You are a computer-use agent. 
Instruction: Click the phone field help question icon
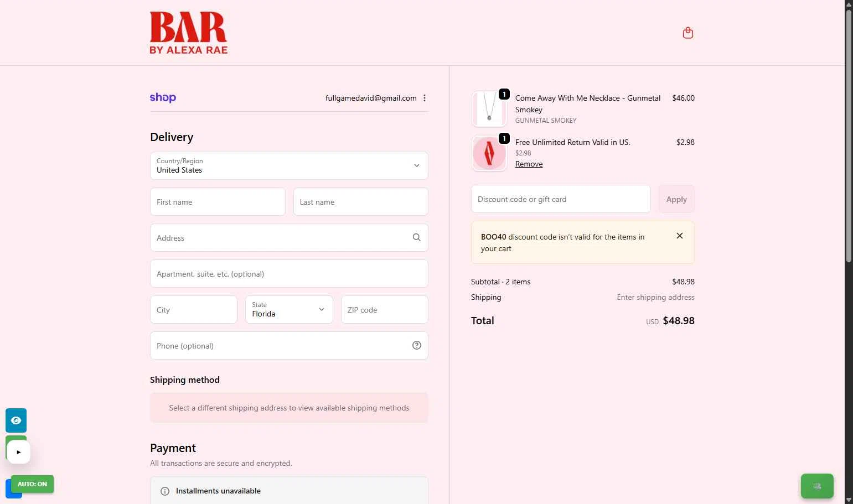417,345
